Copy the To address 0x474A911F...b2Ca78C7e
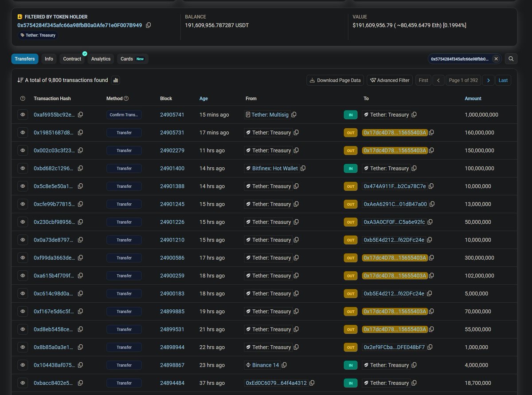The height and width of the screenshot is (395, 532). click(x=431, y=186)
